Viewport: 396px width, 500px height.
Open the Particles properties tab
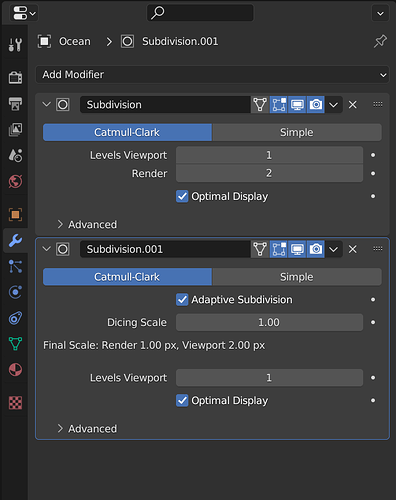(15, 266)
